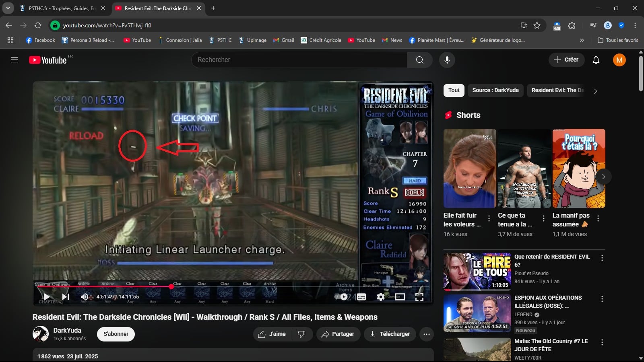Submit search with the magnifier button
This screenshot has width=644, height=362.
point(419,60)
